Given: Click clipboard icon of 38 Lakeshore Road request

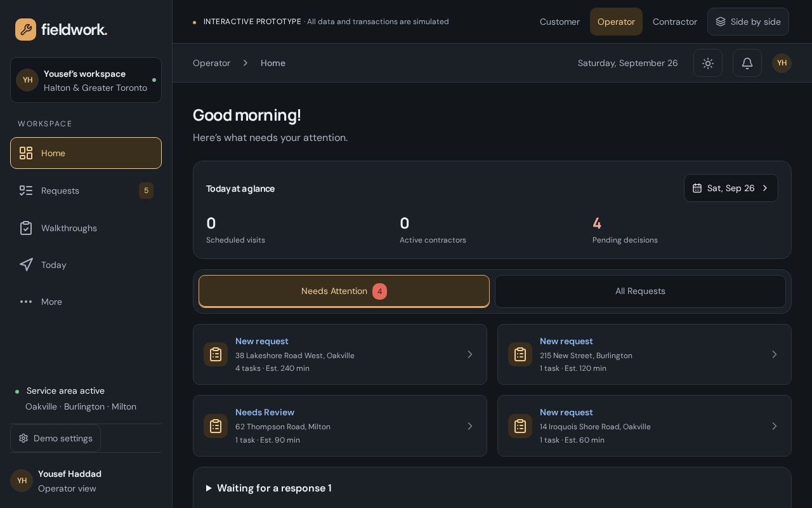Looking at the screenshot, I should [x=216, y=354].
